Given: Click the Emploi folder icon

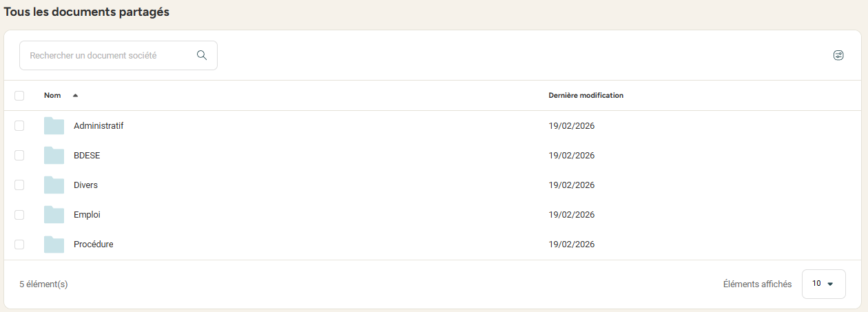Looking at the screenshot, I should click(x=54, y=214).
